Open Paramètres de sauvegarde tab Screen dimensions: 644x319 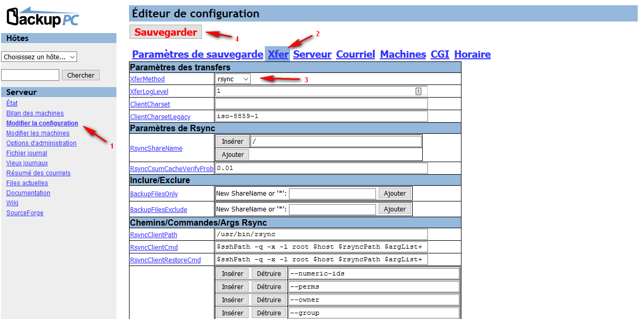tap(197, 54)
